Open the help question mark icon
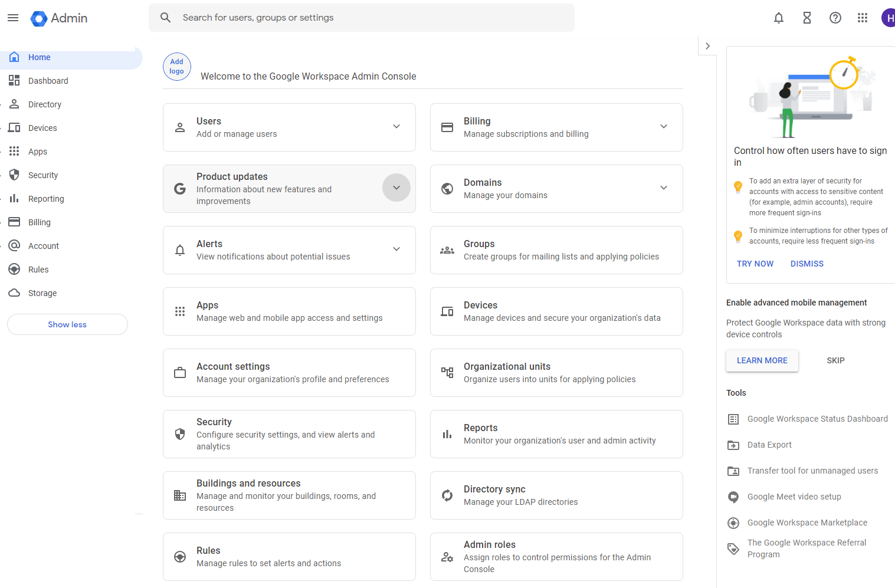Screen dimensions: 895x588 point(835,18)
